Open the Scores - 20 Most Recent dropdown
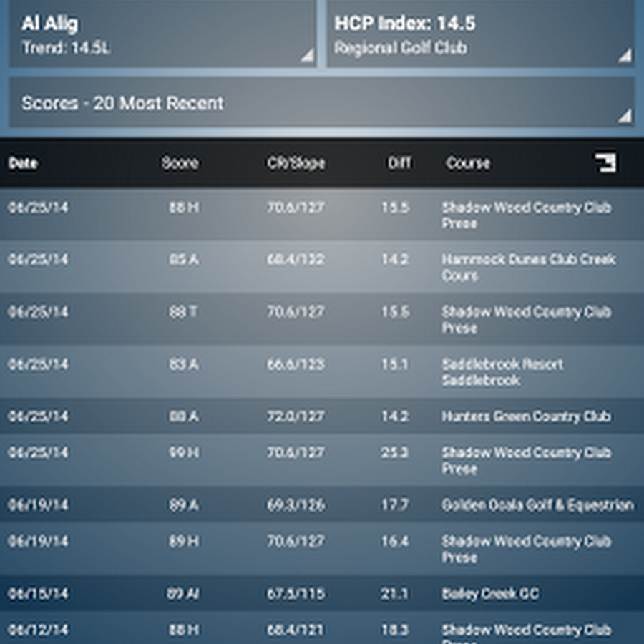644x644 pixels. [x=322, y=102]
